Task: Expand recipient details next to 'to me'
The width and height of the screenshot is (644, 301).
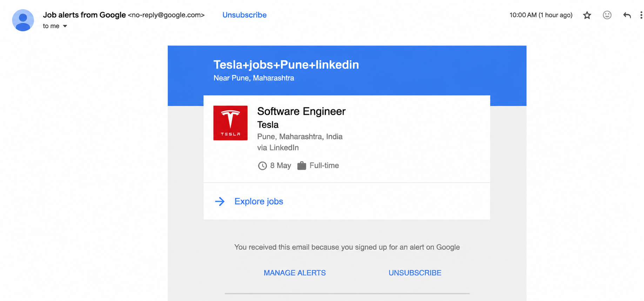Action: tap(65, 26)
